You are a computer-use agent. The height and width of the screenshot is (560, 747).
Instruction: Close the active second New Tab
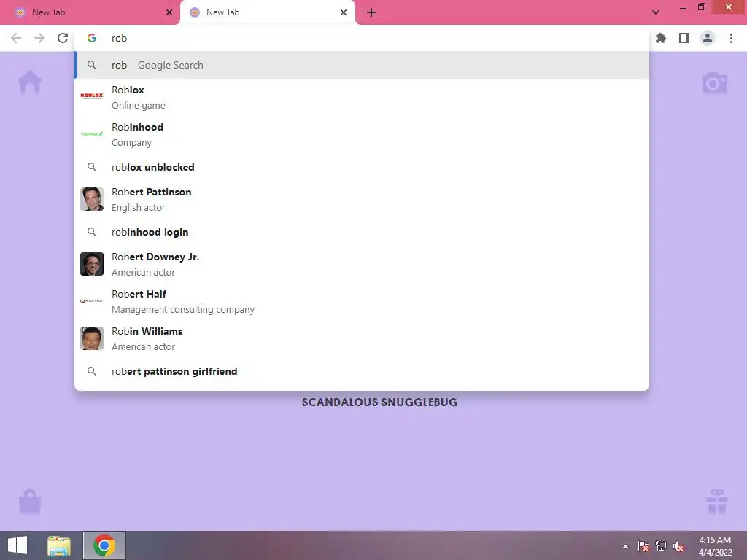click(344, 12)
